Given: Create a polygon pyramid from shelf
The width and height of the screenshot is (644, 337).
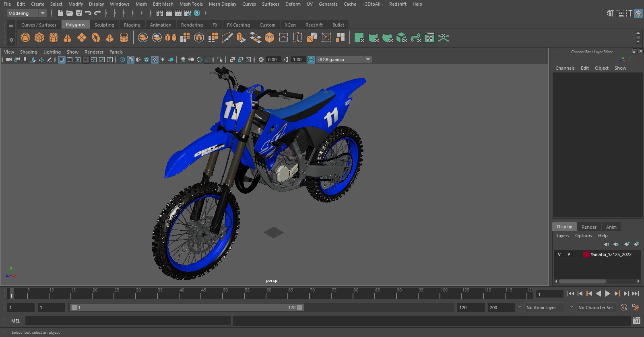Looking at the screenshot, I should 109,38.
